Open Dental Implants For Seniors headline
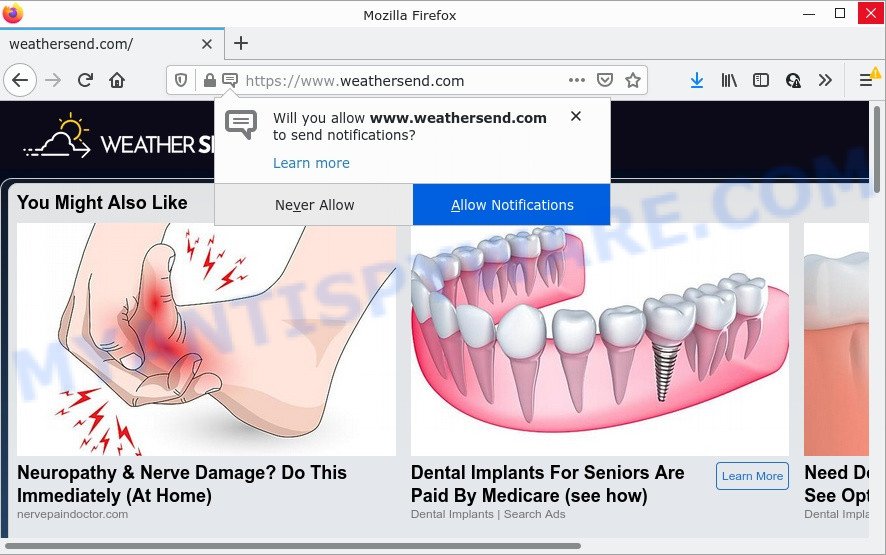This screenshot has width=886, height=555. pos(548,484)
